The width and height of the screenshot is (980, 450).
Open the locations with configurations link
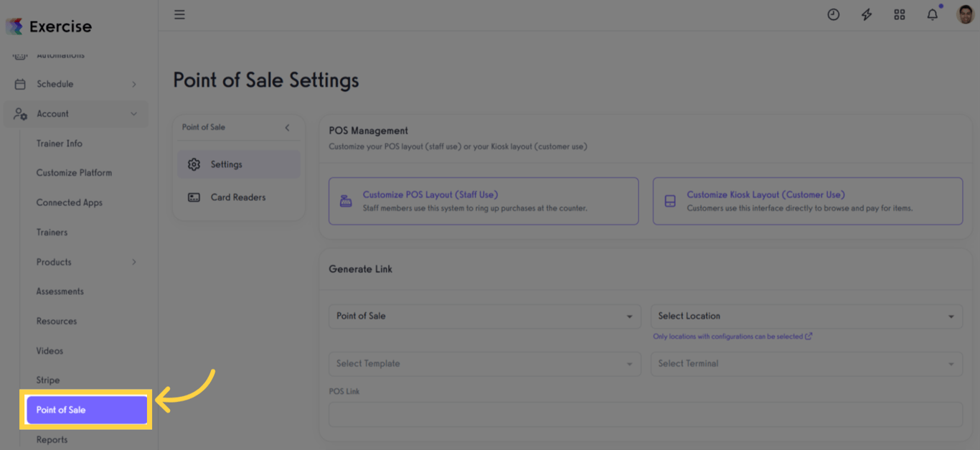click(732, 337)
